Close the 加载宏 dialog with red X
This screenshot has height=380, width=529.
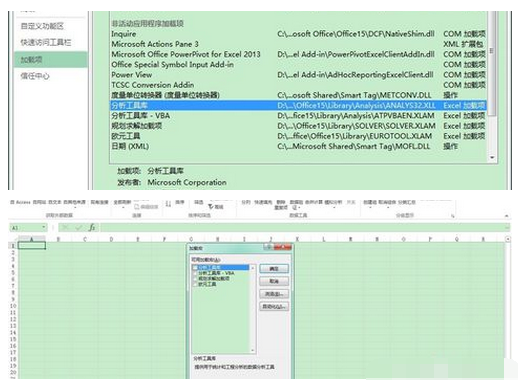(x=283, y=247)
